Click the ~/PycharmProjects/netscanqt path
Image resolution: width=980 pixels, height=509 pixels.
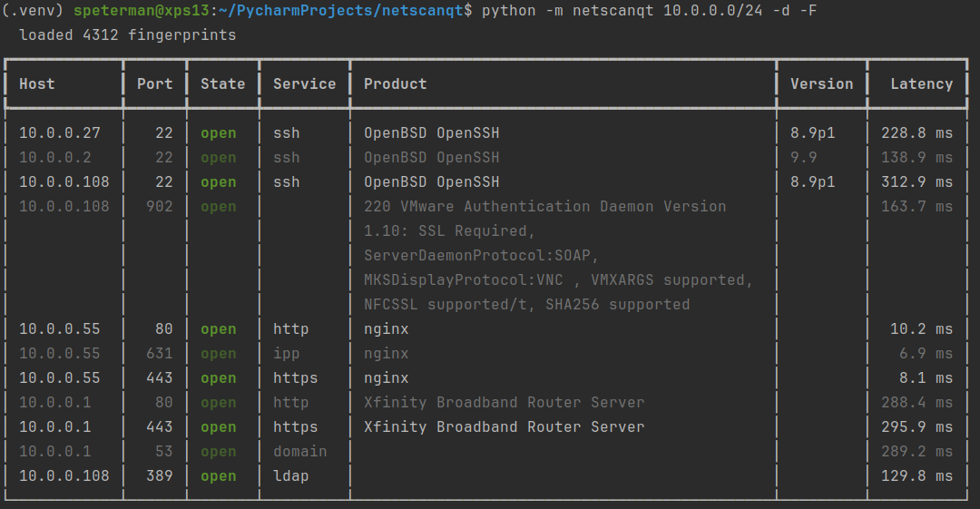point(342,11)
